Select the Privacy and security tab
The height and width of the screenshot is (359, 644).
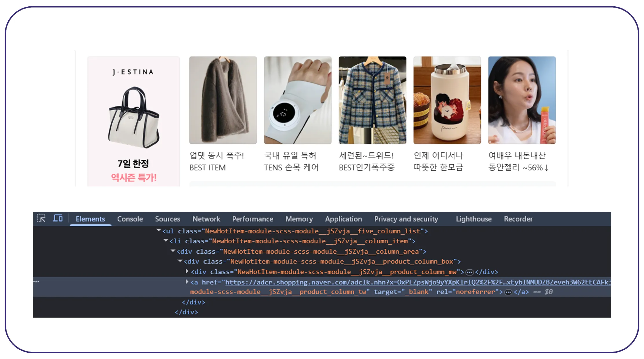(x=406, y=219)
